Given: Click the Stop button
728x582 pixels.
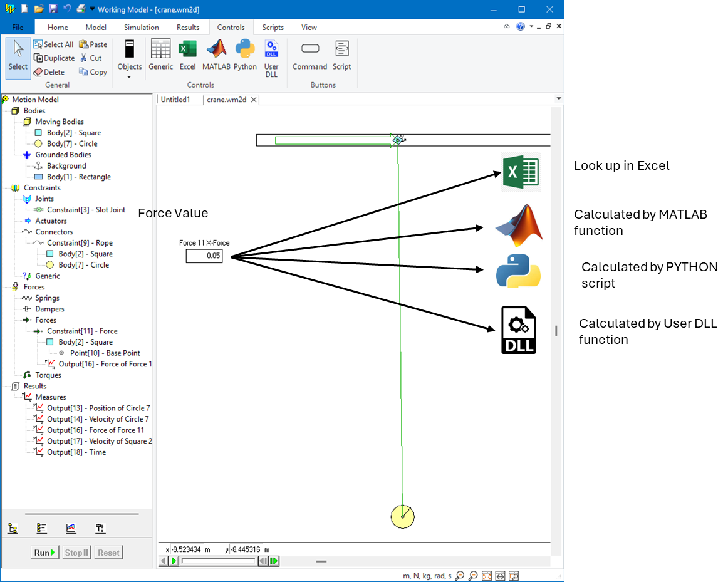Looking at the screenshot, I should 76,553.
